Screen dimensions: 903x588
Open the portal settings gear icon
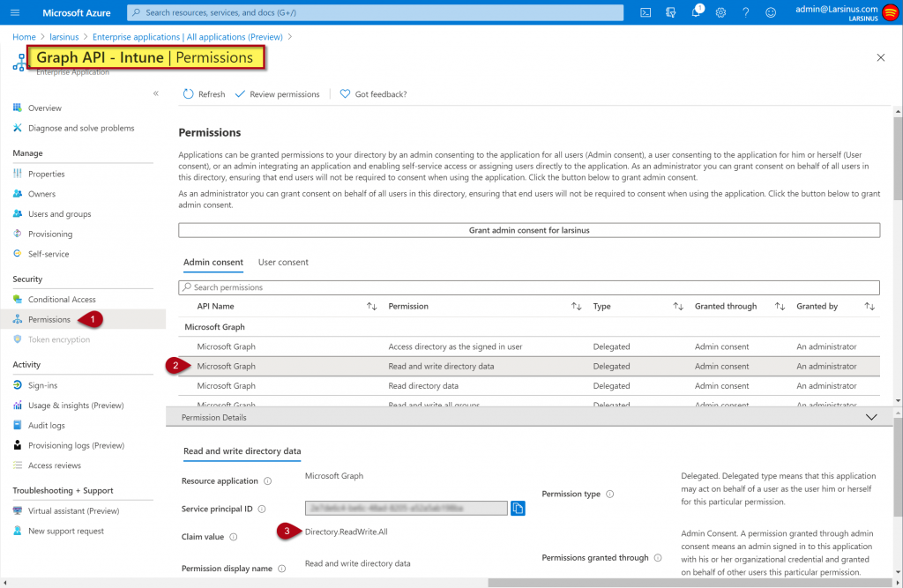click(720, 12)
